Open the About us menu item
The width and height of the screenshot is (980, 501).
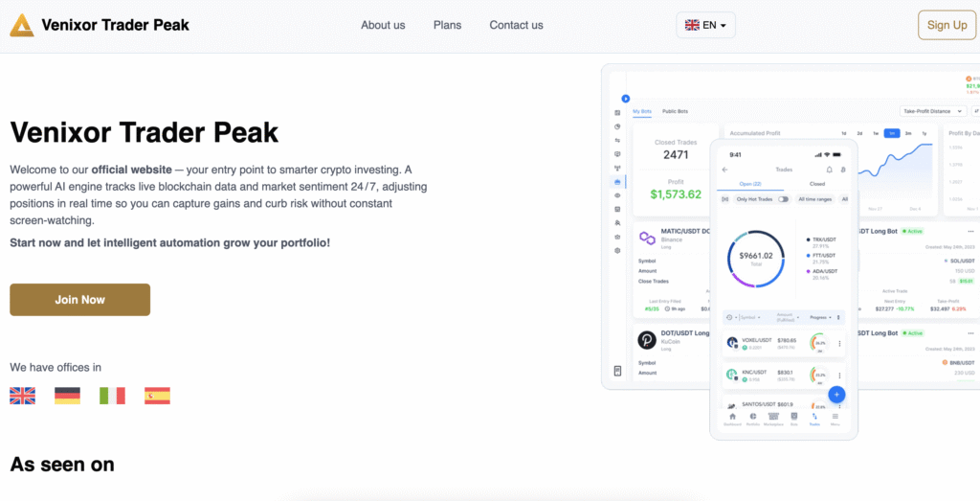pos(383,25)
